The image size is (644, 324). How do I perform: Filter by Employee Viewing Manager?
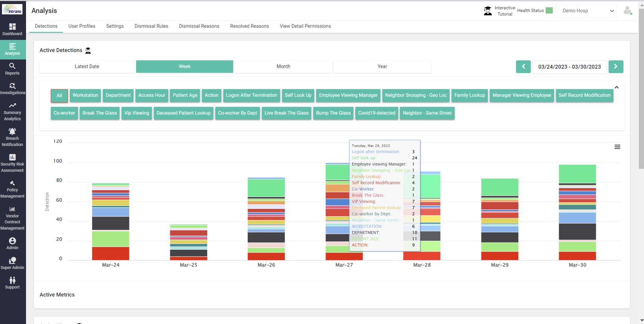[348, 95]
